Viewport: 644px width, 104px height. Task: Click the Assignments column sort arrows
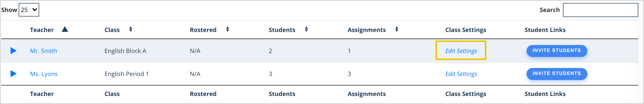tap(397, 29)
